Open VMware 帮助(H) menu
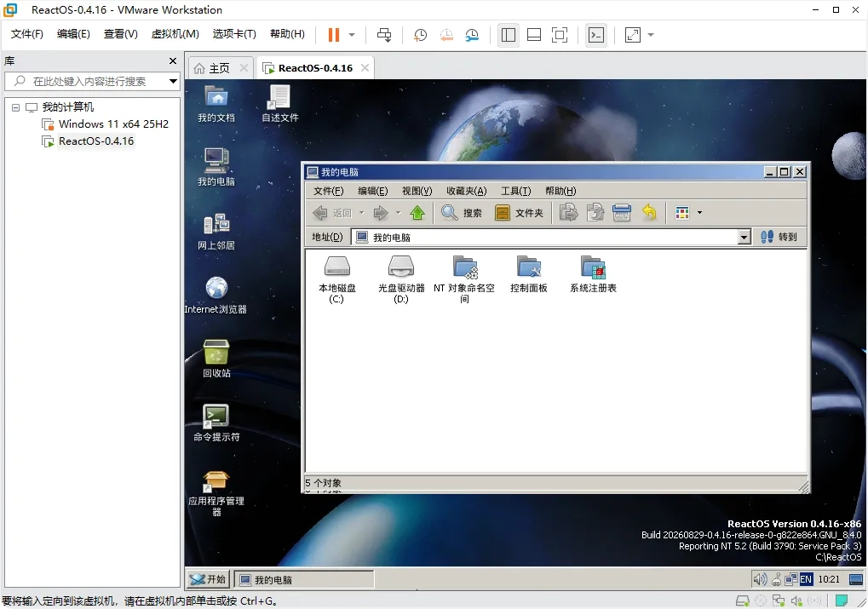The image size is (868, 609). click(287, 34)
